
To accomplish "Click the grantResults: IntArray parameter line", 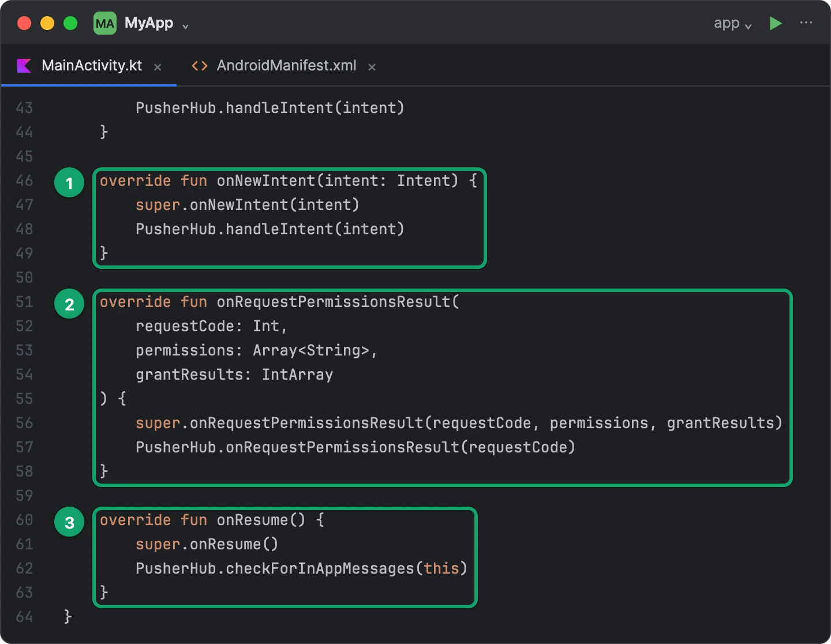I will pyautogui.click(x=234, y=375).
